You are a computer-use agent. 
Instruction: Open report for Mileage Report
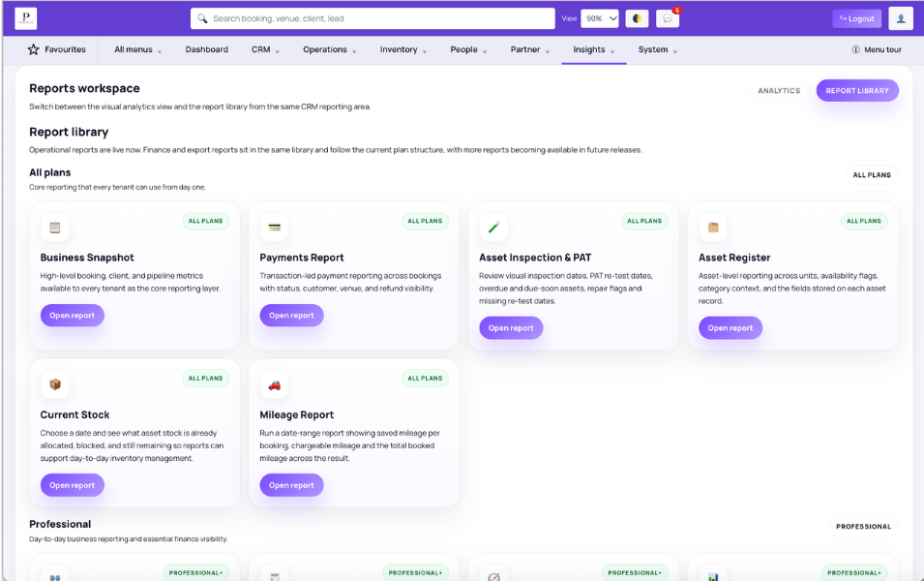291,485
